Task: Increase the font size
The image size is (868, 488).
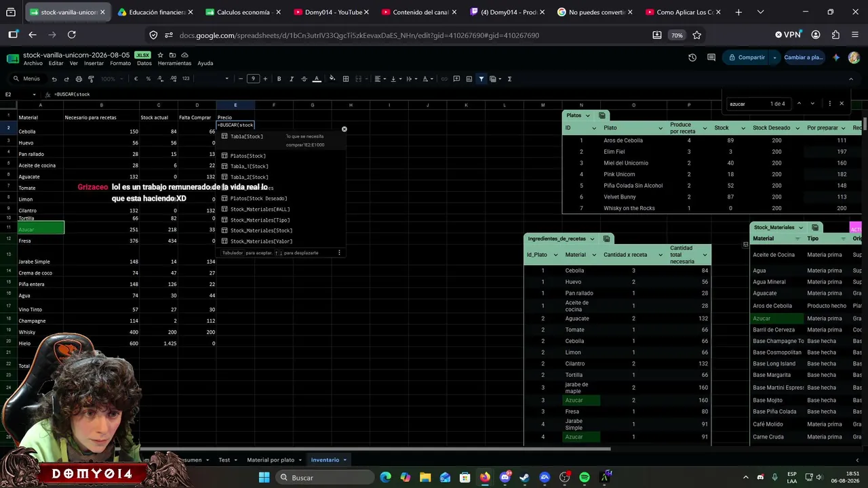Action: (x=265, y=79)
